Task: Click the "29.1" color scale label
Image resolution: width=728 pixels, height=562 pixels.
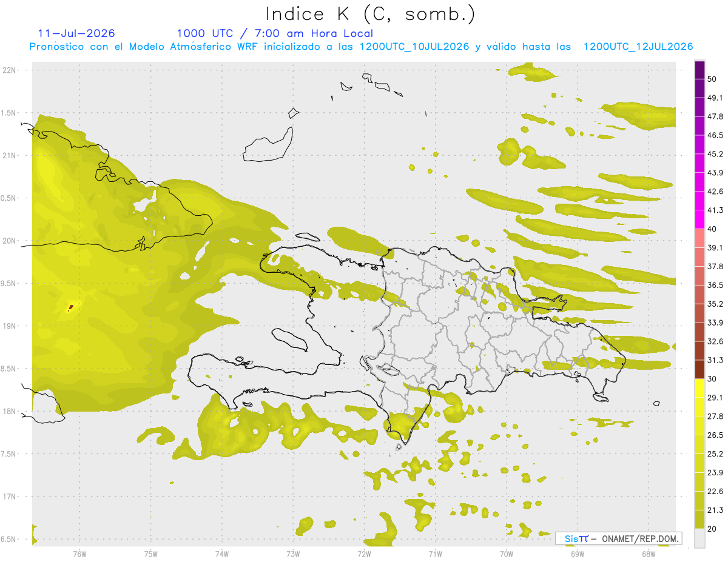Action: pyautogui.click(x=715, y=398)
